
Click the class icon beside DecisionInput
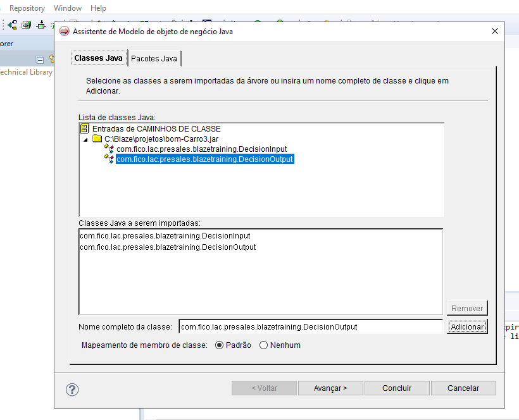(x=108, y=149)
